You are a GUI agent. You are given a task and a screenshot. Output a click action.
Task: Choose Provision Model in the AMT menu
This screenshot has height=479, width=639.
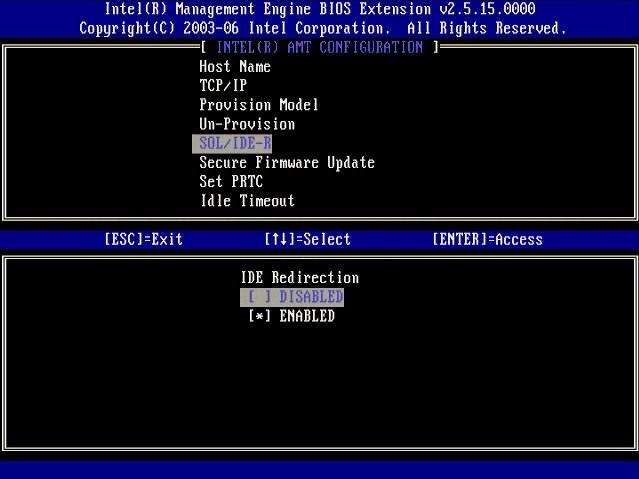(x=259, y=105)
